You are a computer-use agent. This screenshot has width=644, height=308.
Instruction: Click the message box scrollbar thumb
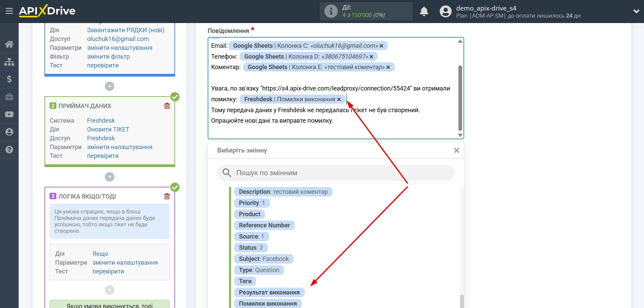tap(460, 98)
